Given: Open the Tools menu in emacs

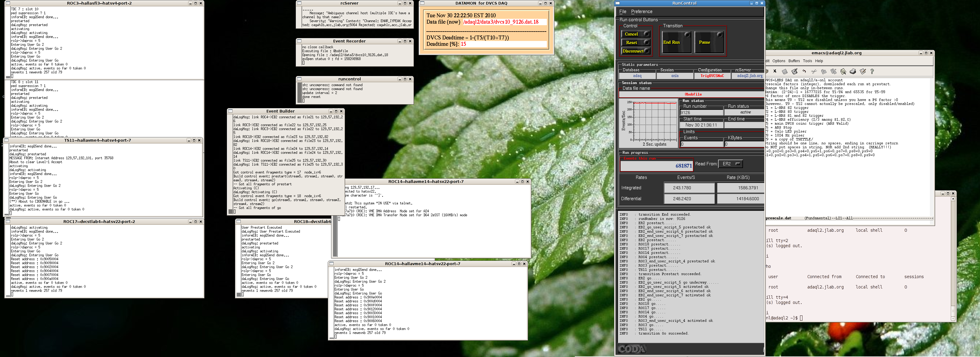Looking at the screenshot, I should (807, 61).
